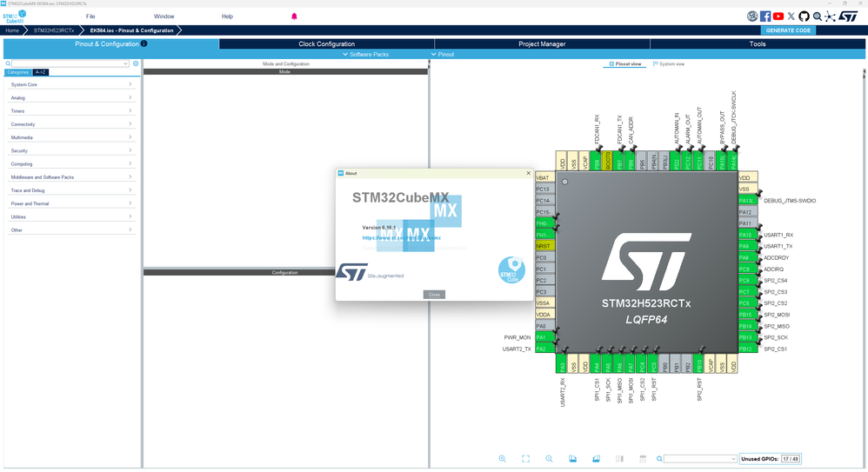Switch to the Tools tab
Viewport: 868px width, 472px height.
tap(758, 43)
